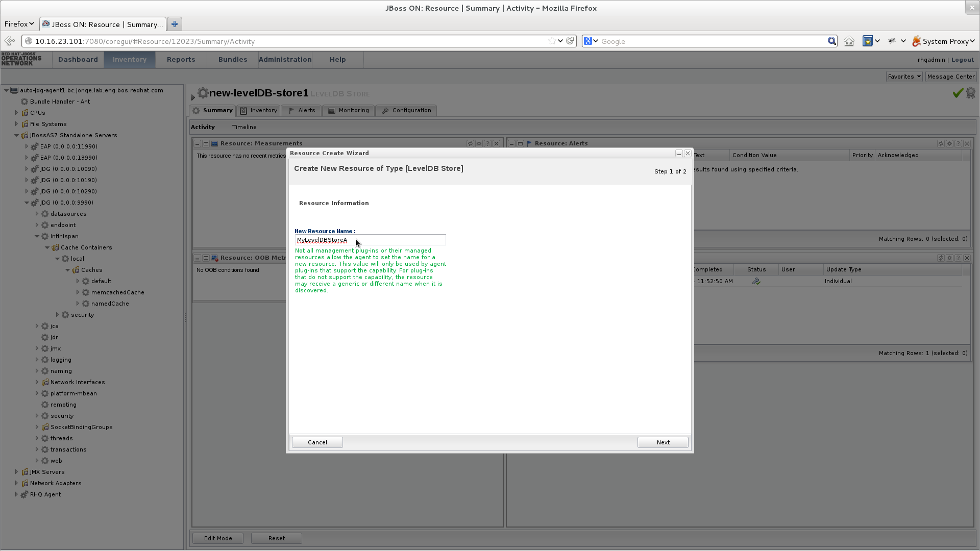Switch to the Monitoring tab

[x=348, y=110]
